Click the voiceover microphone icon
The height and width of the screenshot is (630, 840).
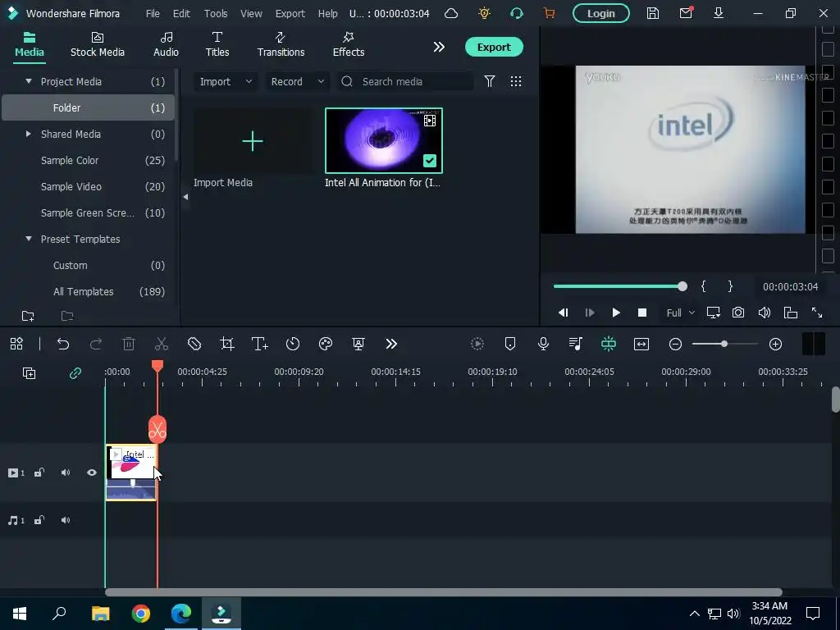[x=543, y=344]
